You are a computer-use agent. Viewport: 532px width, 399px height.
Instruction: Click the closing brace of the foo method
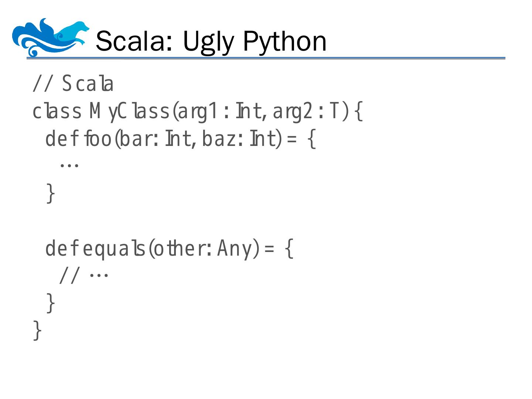coord(51,193)
